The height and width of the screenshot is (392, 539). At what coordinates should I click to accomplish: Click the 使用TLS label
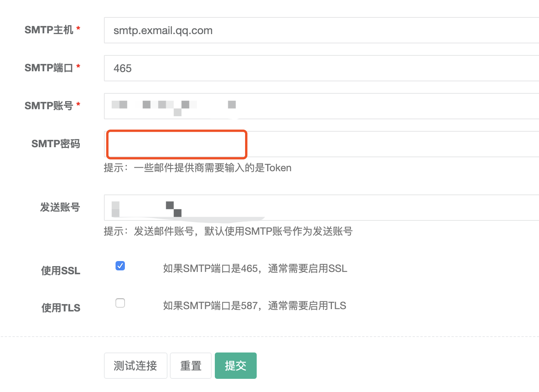61,308
